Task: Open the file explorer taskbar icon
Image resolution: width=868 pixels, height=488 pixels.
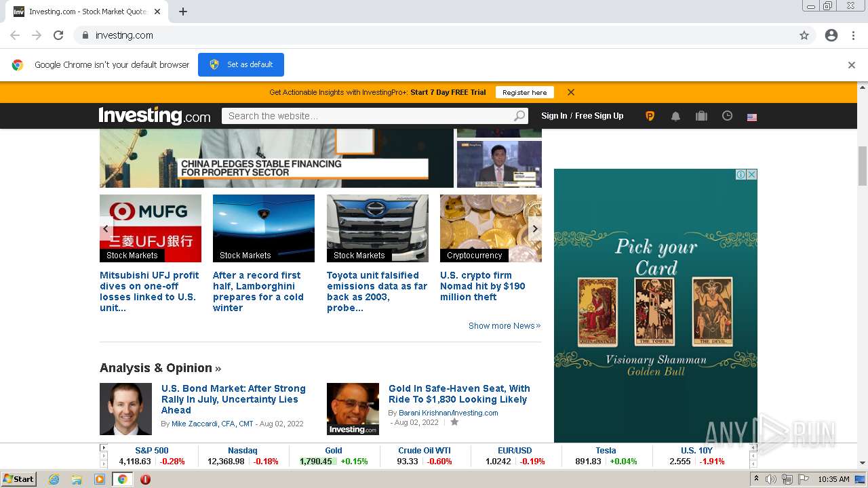Action: pyautogui.click(x=77, y=479)
